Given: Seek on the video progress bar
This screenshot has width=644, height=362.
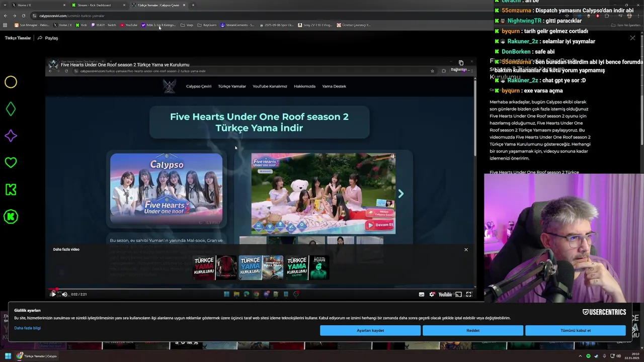Looking at the screenshot, I should point(261,289).
